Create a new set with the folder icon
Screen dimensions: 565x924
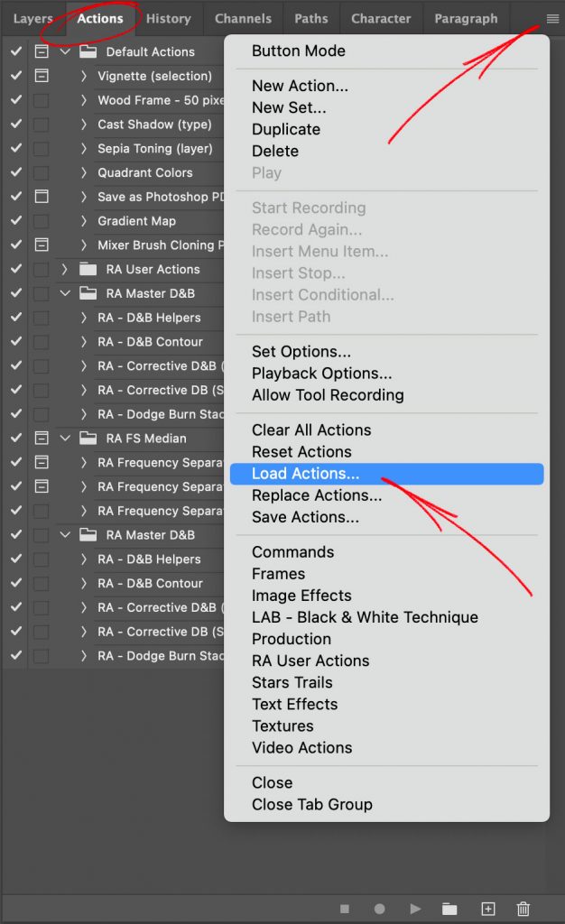pos(451,909)
